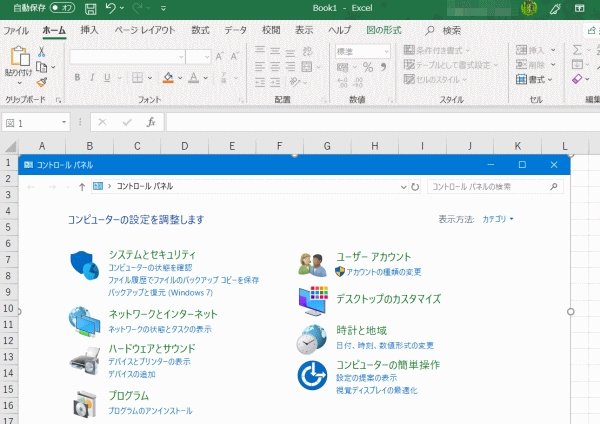Undo the last action
This screenshot has width=600, height=424.
[x=111, y=8]
